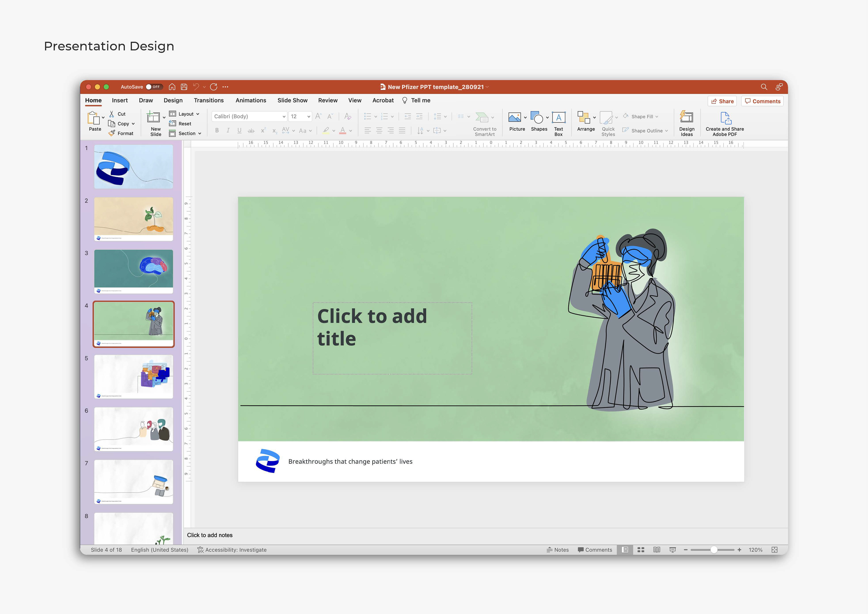Click to add title placeholder
Image resolution: width=868 pixels, height=614 pixels.
pos(392,338)
